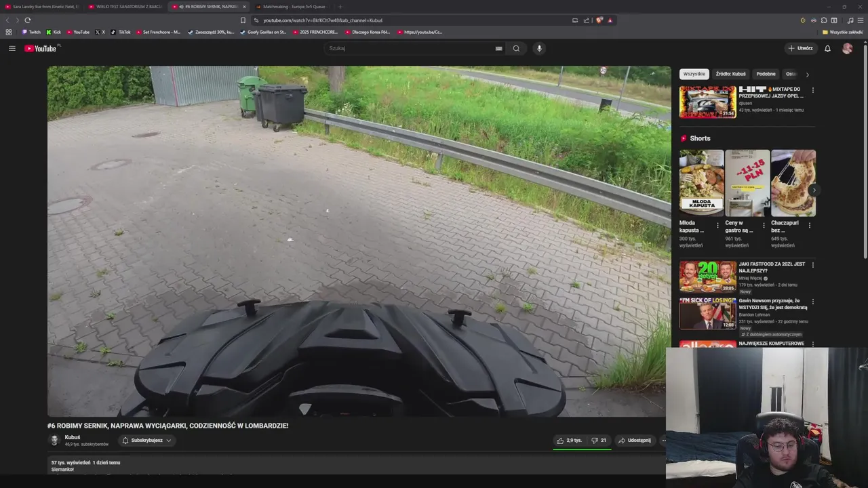Open the Goofy Gorillas on Steam bookmark
This screenshot has height=488, width=868.
coord(263,32)
